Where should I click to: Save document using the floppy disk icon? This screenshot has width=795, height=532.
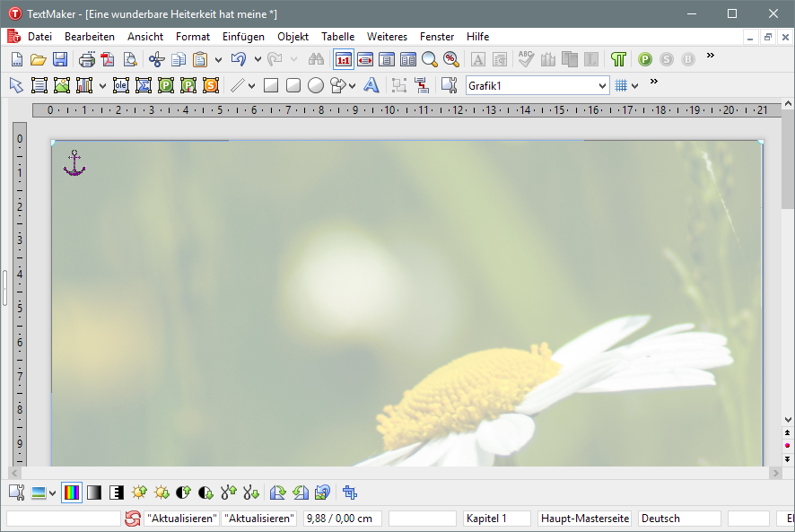60,59
